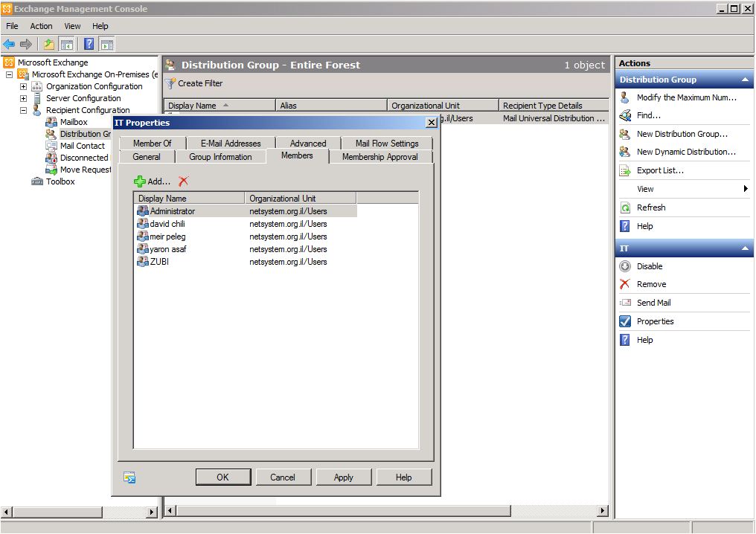Click the red Remove action icon
The image size is (756, 534).
coord(625,284)
